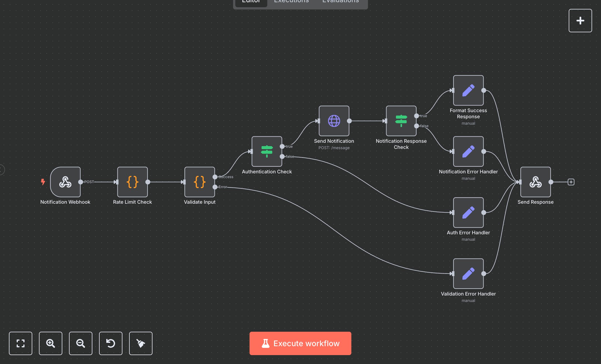Open the add node panel
The height and width of the screenshot is (364, 601).
(x=580, y=20)
